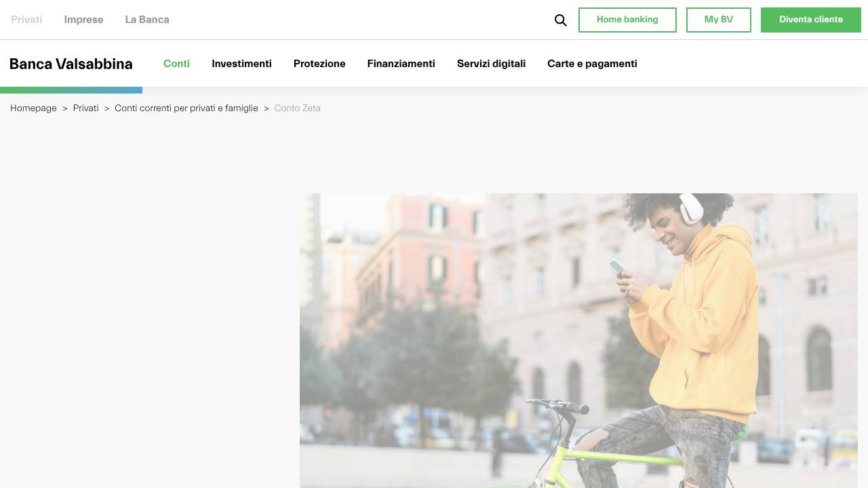Switch to the La Banca tab
Image resolution: width=868 pixels, height=488 pixels.
[x=147, y=20]
